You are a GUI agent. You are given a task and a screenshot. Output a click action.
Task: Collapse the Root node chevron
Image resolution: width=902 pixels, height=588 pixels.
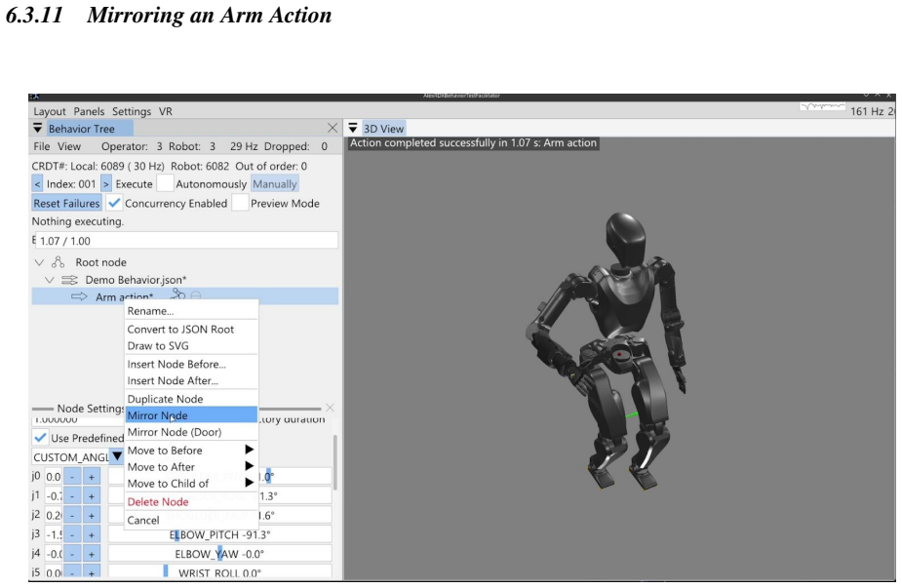click(x=39, y=262)
